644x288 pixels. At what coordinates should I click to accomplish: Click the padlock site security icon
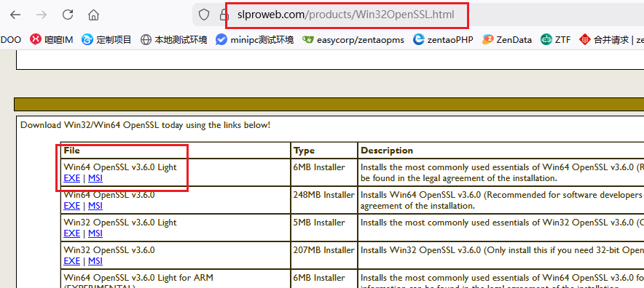[x=224, y=15]
